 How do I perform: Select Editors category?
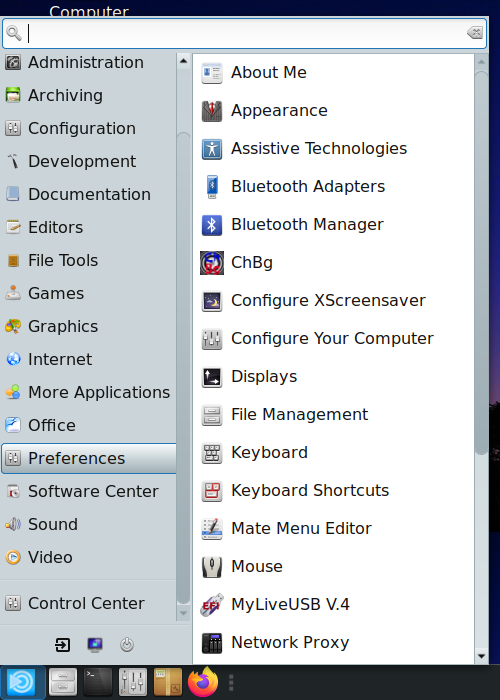(x=88, y=228)
